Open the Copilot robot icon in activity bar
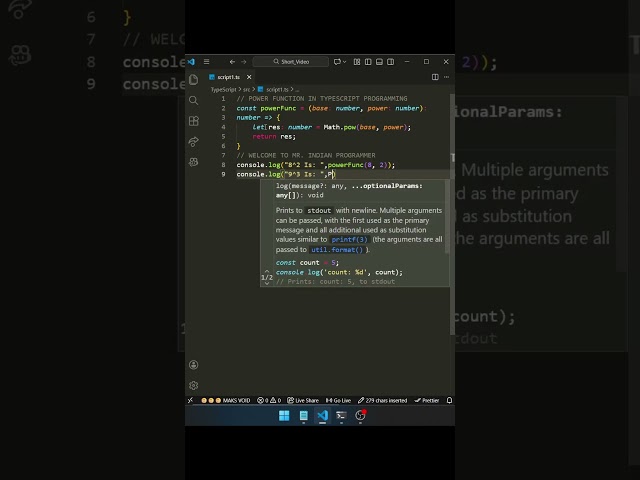 193,162
